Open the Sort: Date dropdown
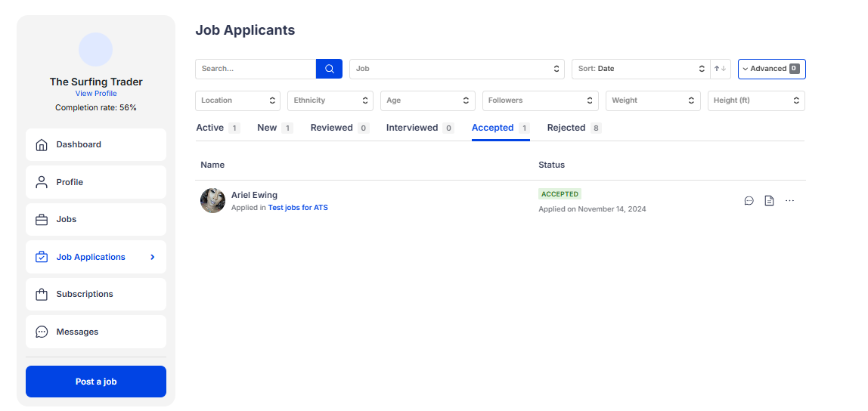The height and width of the screenshot is (411, 868). (x=640, y=69)
